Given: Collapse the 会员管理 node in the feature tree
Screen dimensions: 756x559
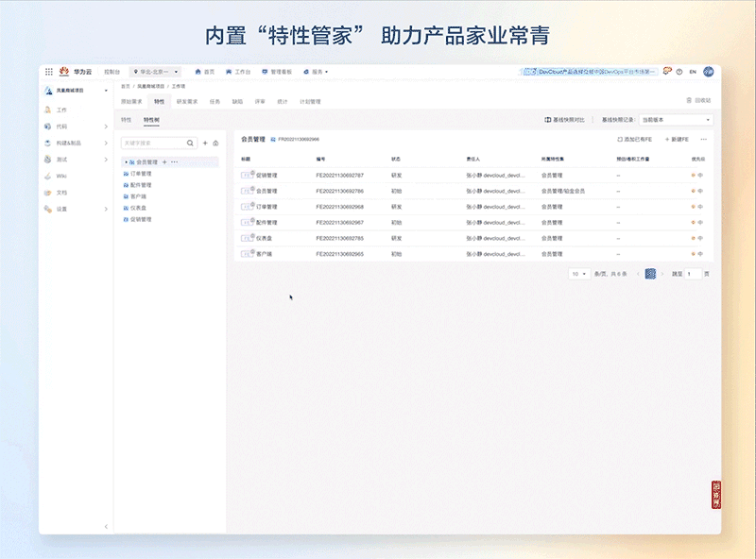Looking at the screenshot, I should coord(127,162).
